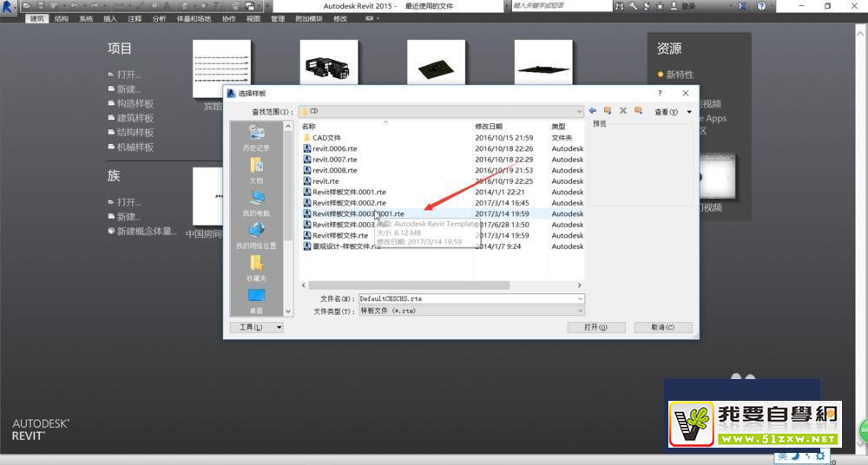Image resolution: width=868 pixels, height=465 pixels.
Task: Click the Redo arrow in quick access toolbar
Action: [x=95, y=6]
